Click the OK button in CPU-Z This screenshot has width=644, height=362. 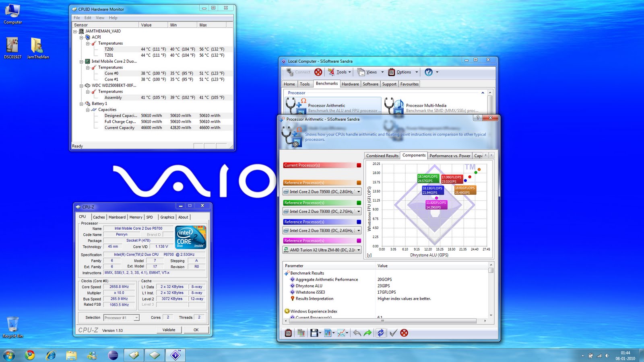196,330
